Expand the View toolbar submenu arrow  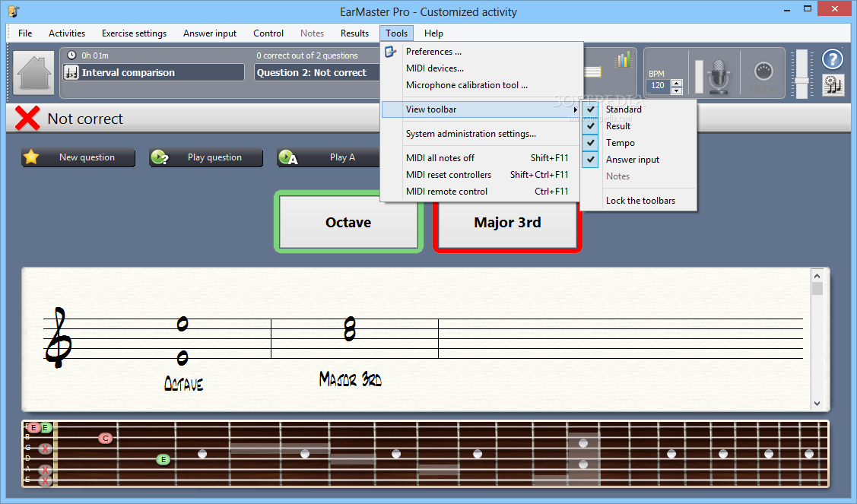point(575,109)
